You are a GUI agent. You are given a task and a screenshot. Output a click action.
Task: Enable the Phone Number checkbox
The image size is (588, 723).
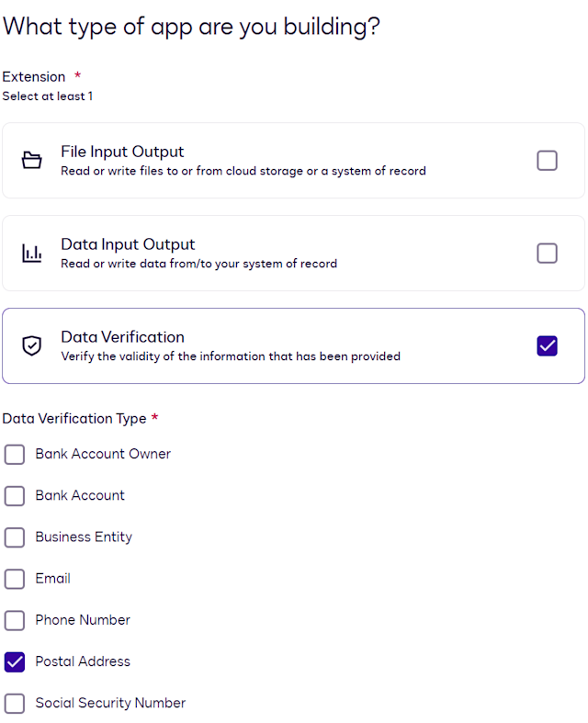[15, 620]
